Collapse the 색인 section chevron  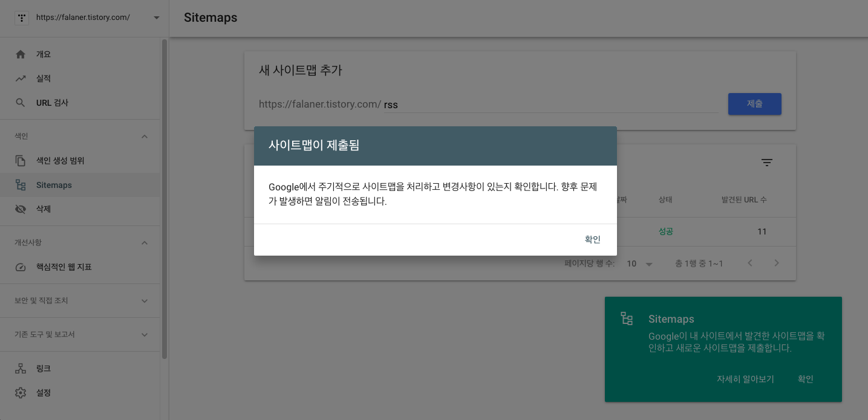(x=145, y=136)
